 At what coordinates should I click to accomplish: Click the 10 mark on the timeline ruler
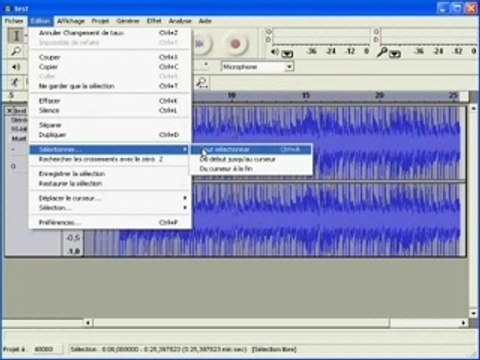point(232,95)
